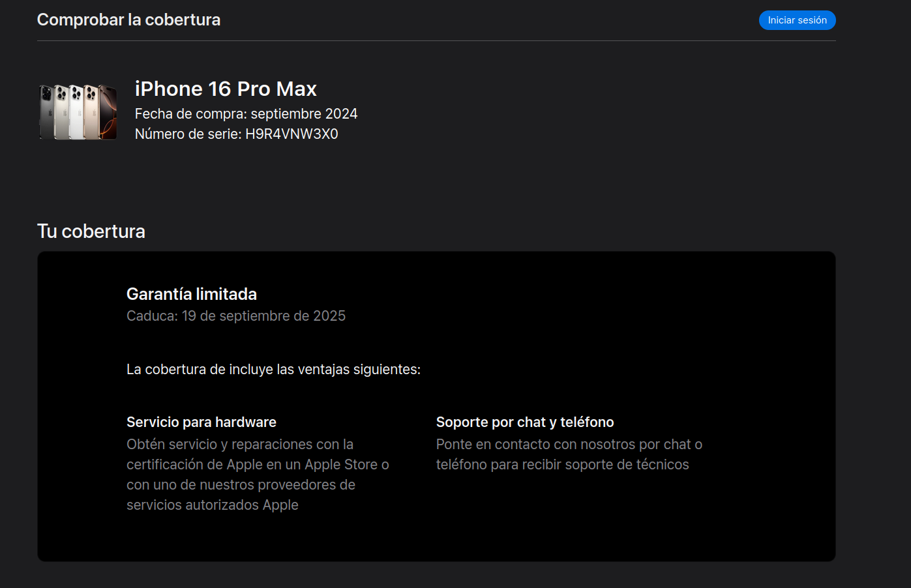
Task: Click the Comprobar la cobertura heading
Action: click(128, 20)
